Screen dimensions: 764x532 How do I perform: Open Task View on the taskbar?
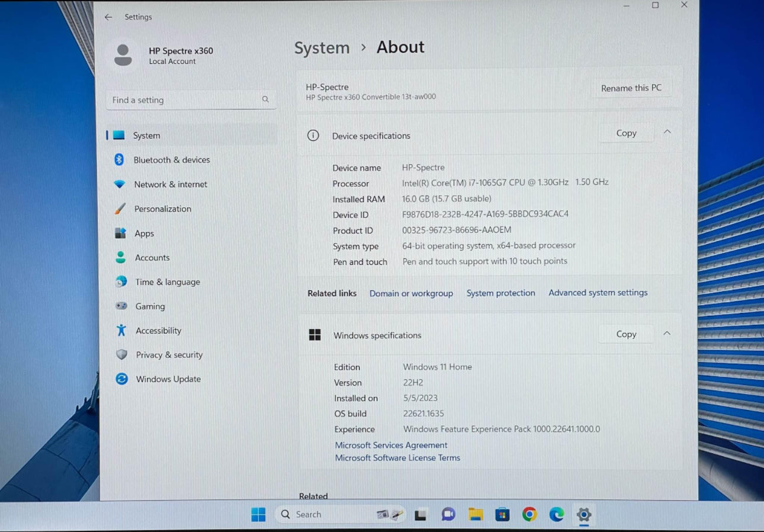point(420,515)
